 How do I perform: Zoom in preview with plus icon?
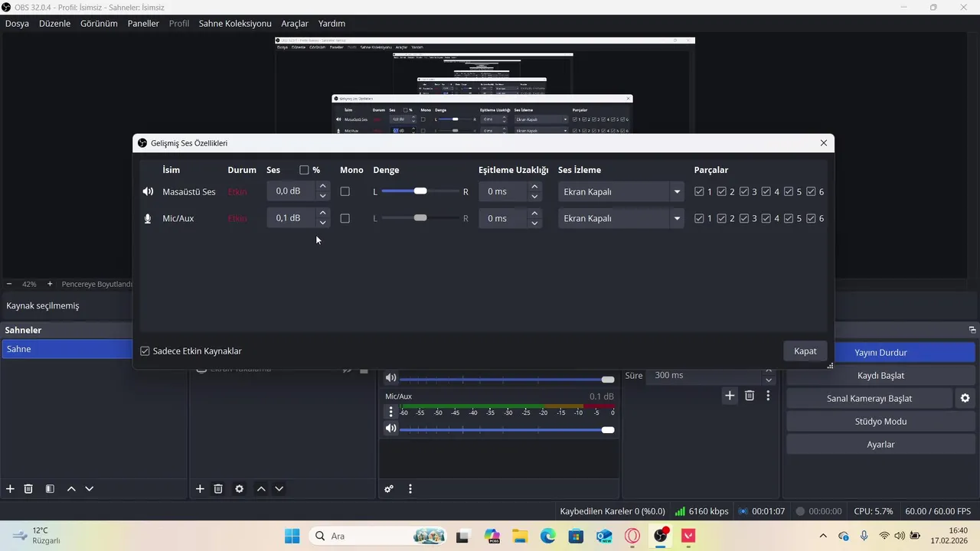tap(50, 284)
